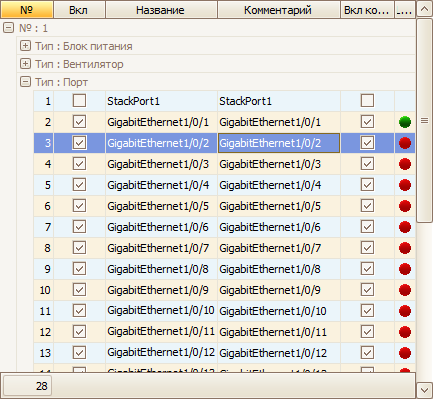Click red status indicator for GigabitEthernet1/0/4
The height and width of the screenshot is (399, 433).
pyautogui.click(x=405, y=185)
